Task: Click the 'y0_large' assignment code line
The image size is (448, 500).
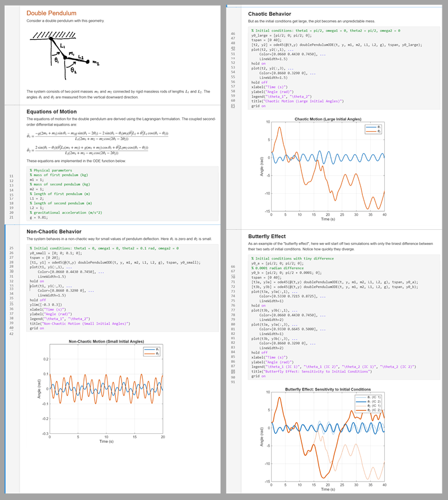Action: pyautogui.click(x=280, y=35)
